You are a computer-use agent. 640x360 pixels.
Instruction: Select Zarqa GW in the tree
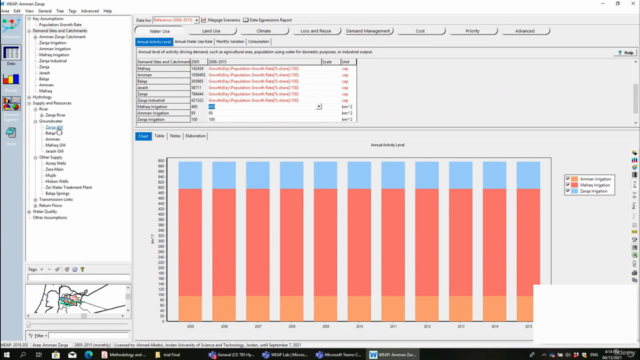pyautogui.click(x=54, y=127)
